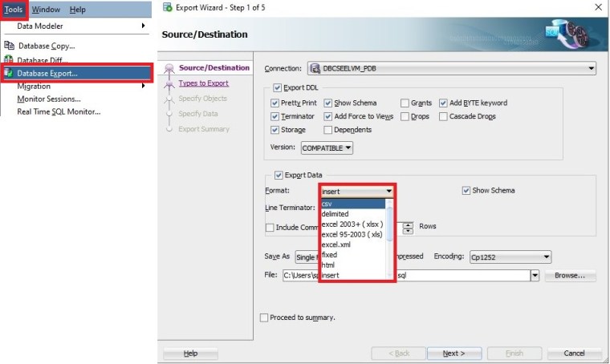Close the Export Wizard dialog
The height and width of the screenshot is (364, 610).
598,7
